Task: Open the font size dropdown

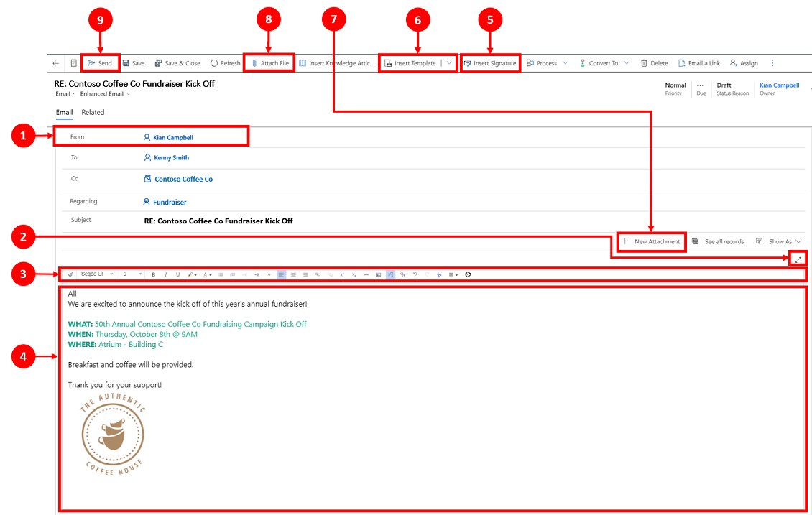Action: 130,274
